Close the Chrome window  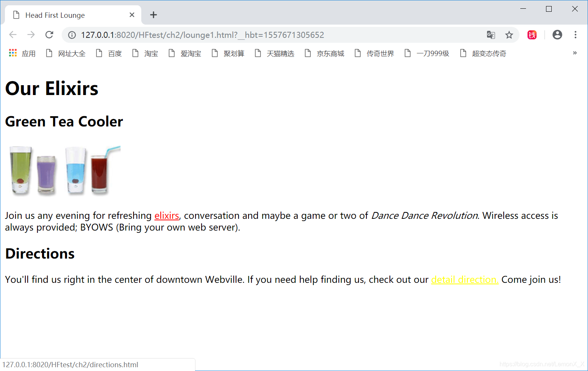(575, 9)
